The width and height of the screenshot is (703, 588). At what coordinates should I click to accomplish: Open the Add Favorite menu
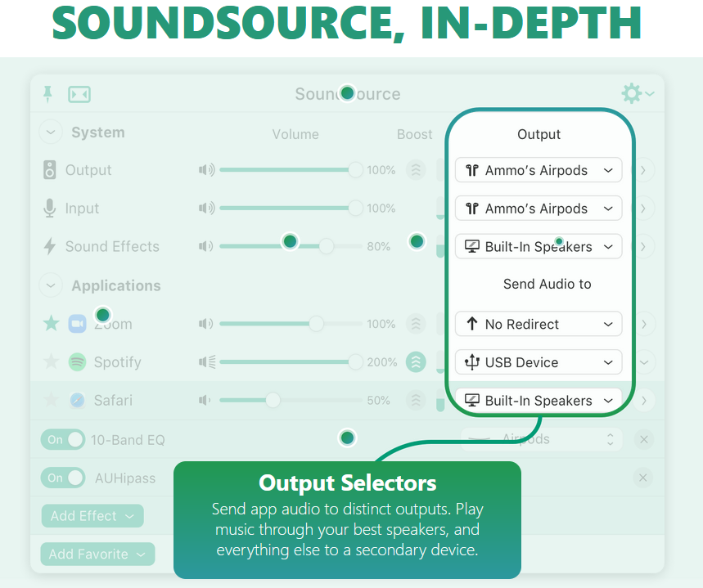[97, 554]
